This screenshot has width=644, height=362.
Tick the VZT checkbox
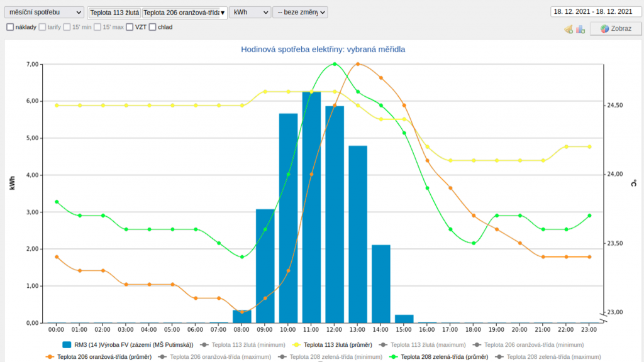click(130, 27)
